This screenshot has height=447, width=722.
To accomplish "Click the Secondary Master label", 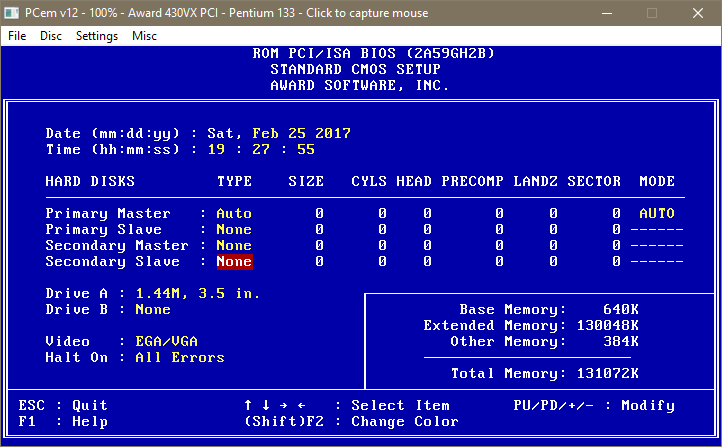I will 117,245.
